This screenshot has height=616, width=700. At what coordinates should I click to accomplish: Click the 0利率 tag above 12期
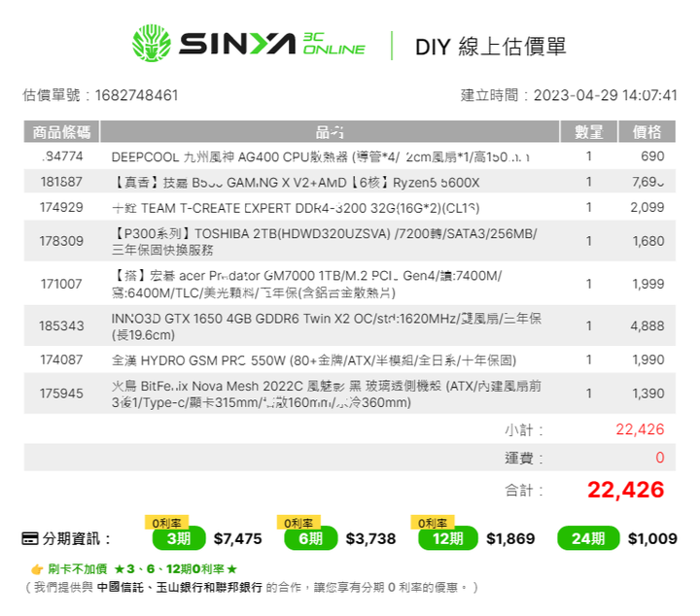tap(432, 523)
